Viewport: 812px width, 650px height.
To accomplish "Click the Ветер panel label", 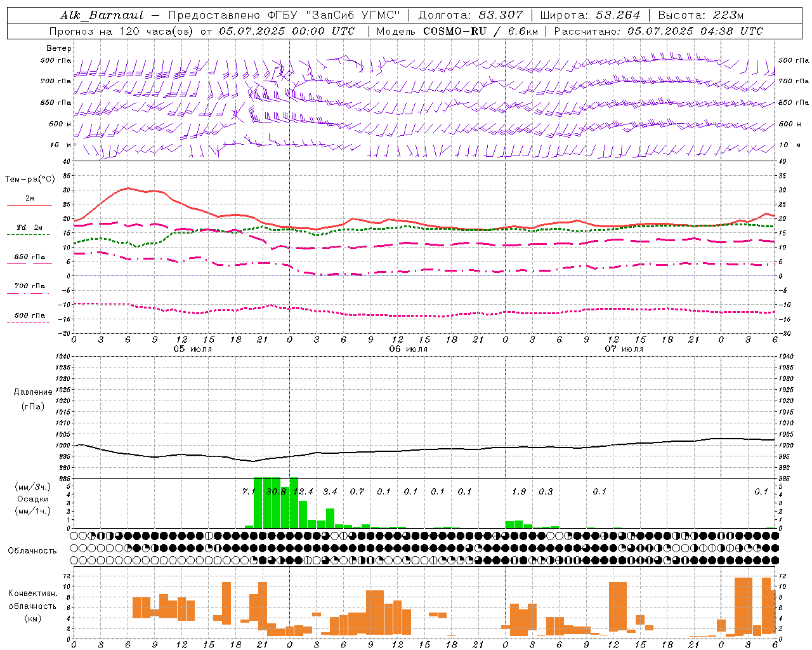I will (x=59, y=48).
